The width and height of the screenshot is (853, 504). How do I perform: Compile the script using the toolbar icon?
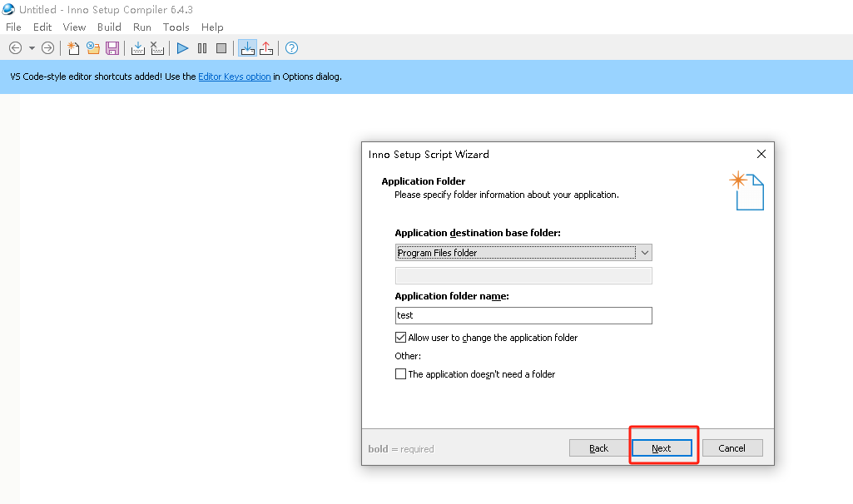click(136, 47)
